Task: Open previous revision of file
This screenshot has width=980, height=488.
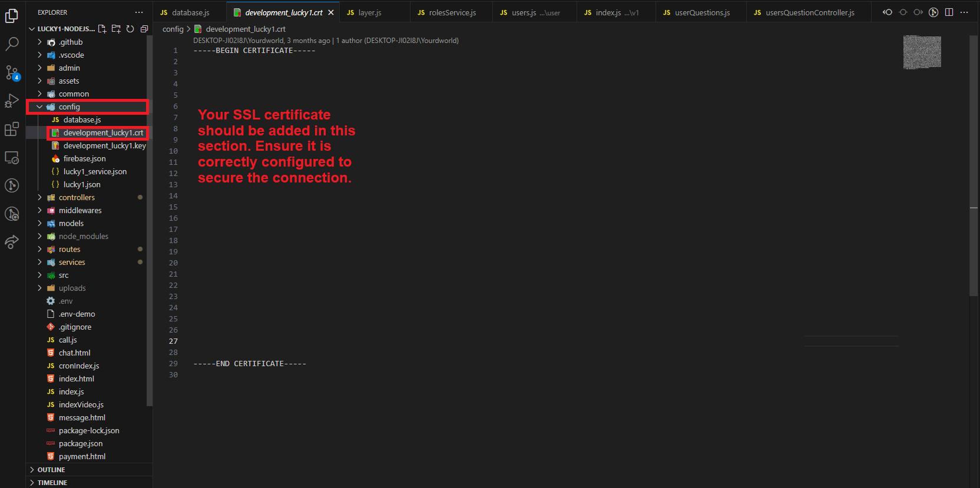Action: (888, 12)
